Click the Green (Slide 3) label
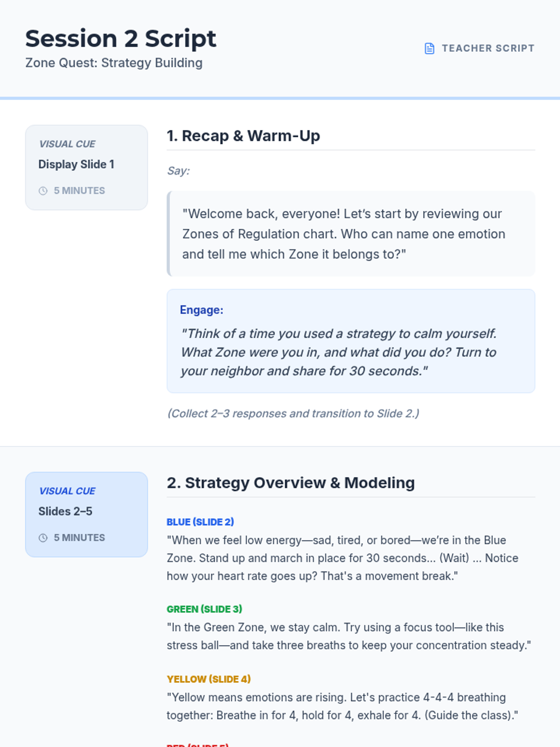Image resolution: width=560 pixels, height=747 pixels. click(204, 609)
